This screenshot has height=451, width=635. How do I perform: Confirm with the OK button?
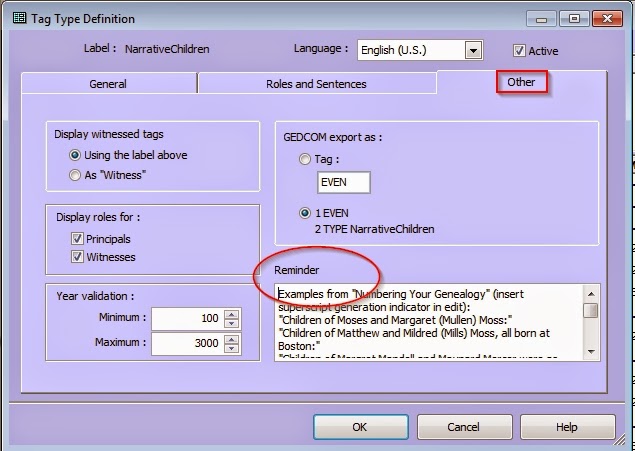360,427
